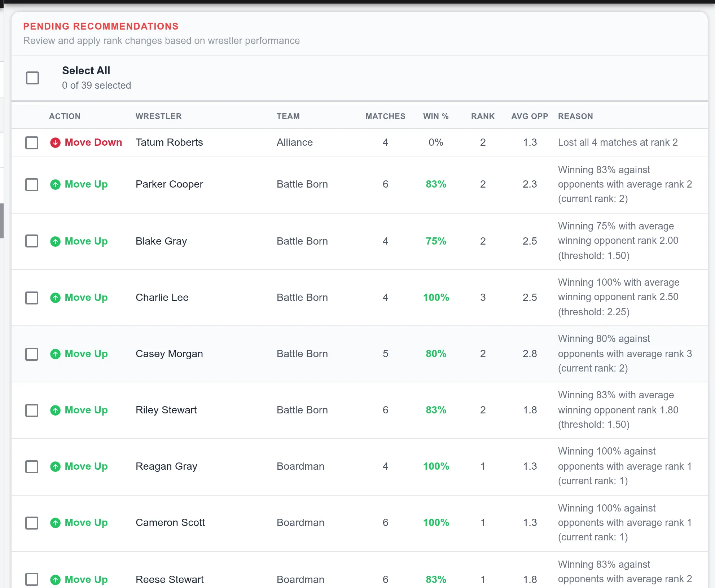The height and width of the screenshot is (588, 715).
Task: Click Charlie Lee's rank value 3
Action: click(x=483, y=298)
